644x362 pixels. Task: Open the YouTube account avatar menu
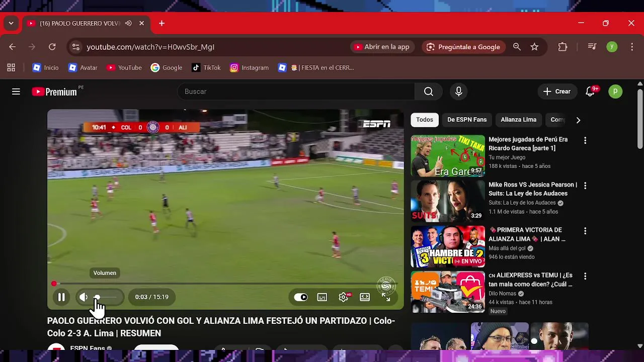615,92
